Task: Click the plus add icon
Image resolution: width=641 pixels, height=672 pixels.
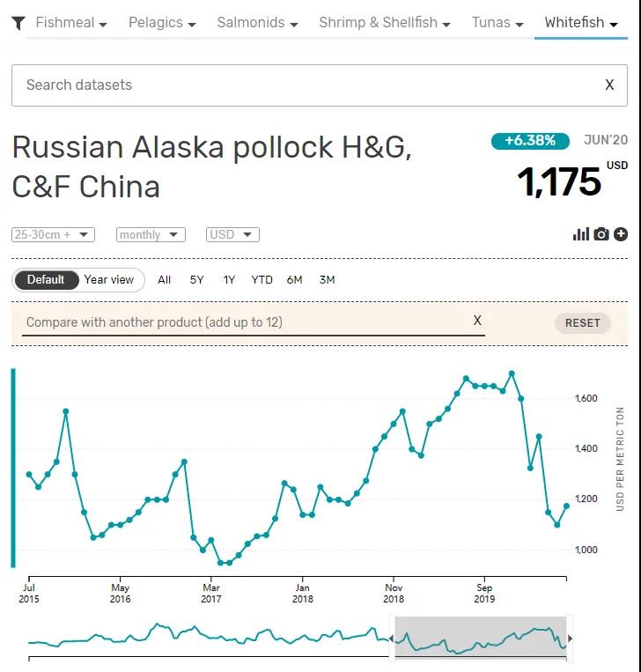Action: pyautogui.click(x=621, y=233)
